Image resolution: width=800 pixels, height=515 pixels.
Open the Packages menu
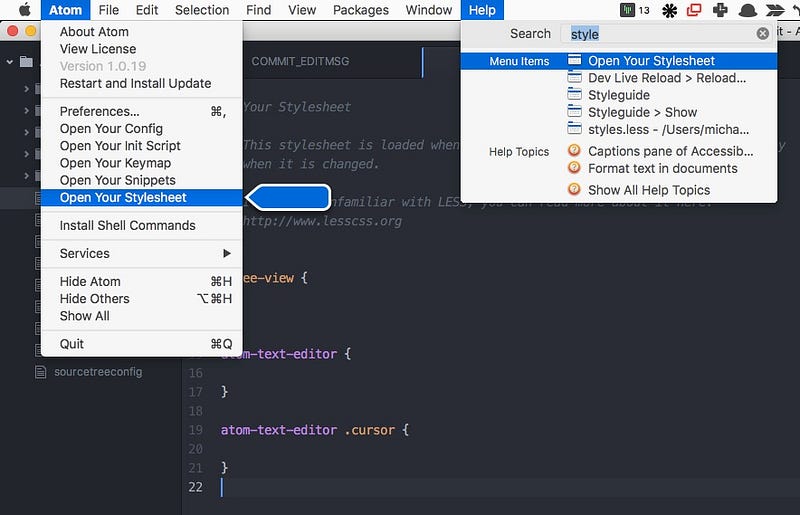361,10
